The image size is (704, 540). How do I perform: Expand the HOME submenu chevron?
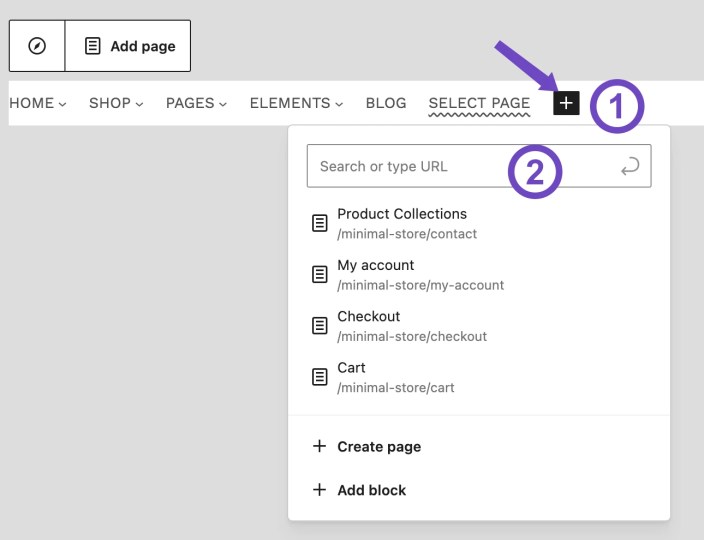(x=63, y=104)
